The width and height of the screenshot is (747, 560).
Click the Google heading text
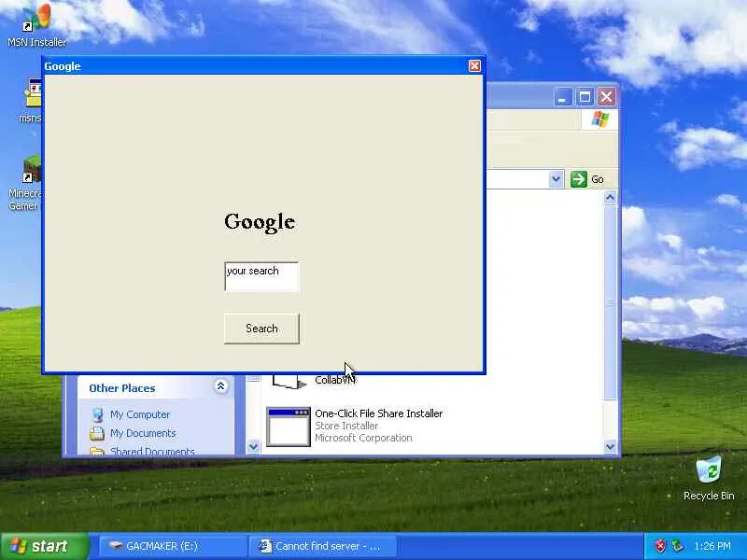tap(260, 222)
